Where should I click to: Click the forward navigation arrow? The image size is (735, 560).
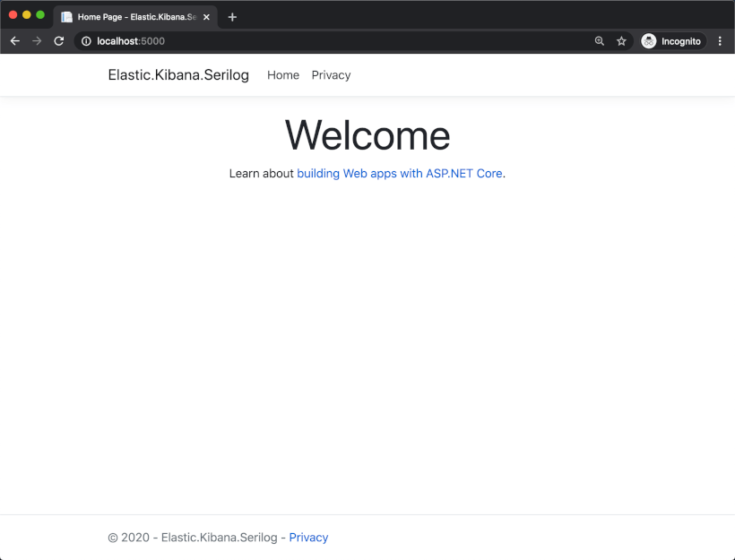point(37,41)
